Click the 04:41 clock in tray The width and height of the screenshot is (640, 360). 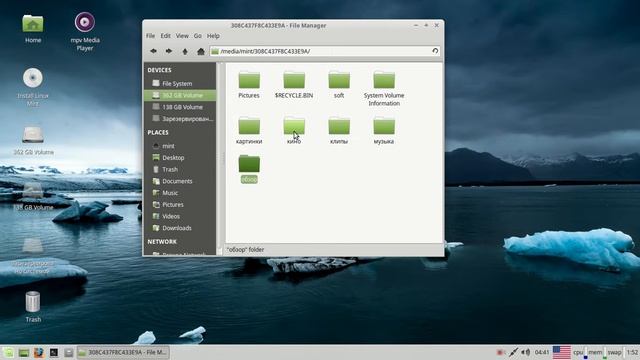542,352
